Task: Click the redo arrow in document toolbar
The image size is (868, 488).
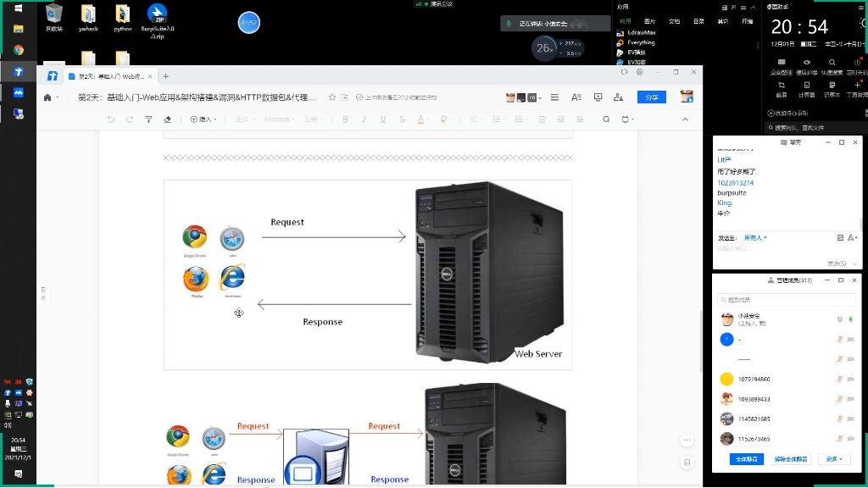Action: coord(130,119)
